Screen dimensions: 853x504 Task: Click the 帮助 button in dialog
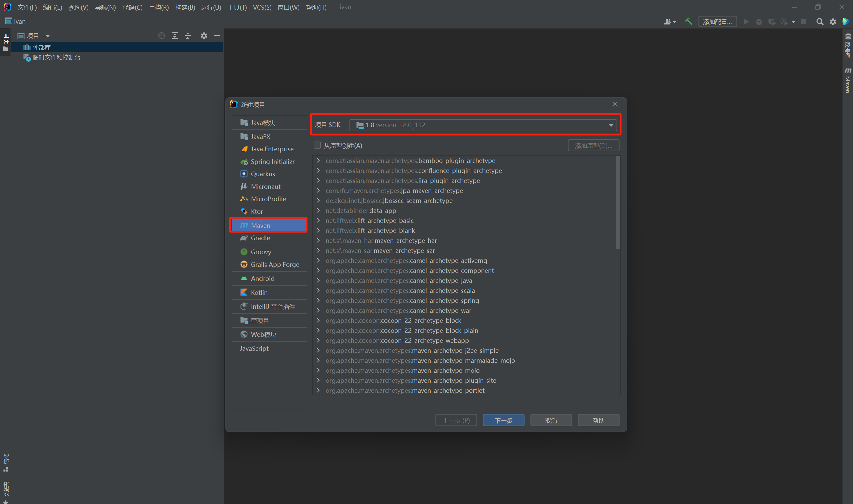pos(598,420)
